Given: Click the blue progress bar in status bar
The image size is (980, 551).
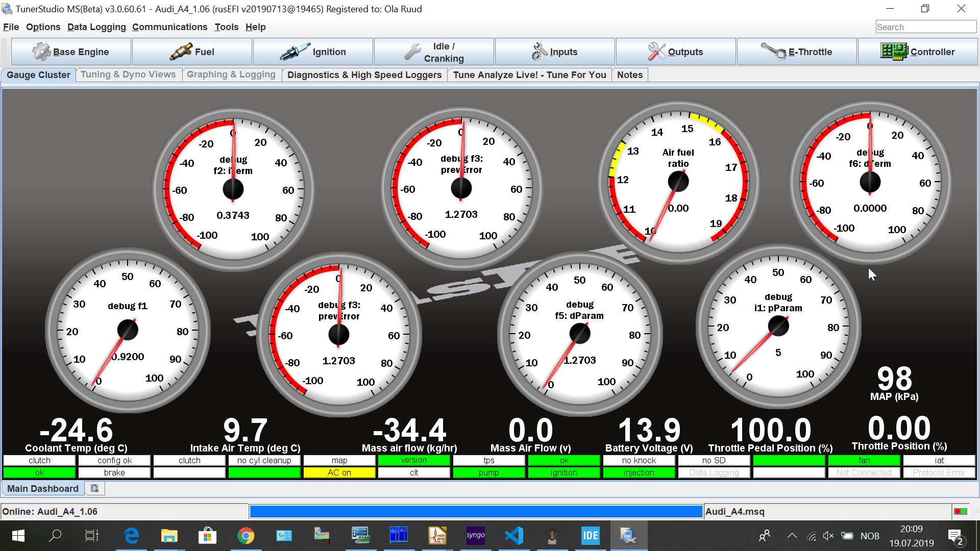Looking at the screenshot, I should point(476,511).
